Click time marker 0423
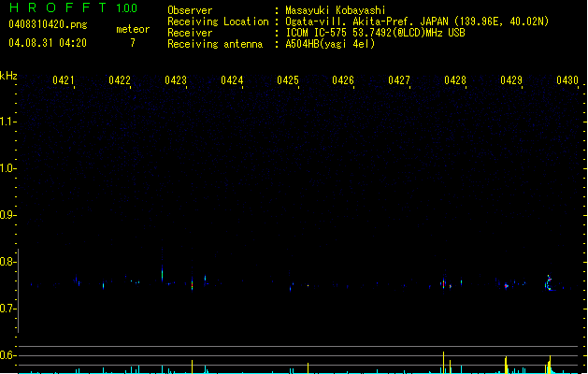Viewport: 588px width, 374px height. tap(176, 80)
